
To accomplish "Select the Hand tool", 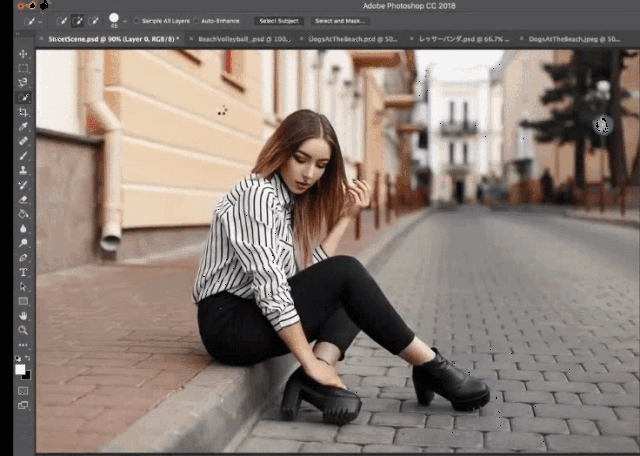I will (23, 316).
